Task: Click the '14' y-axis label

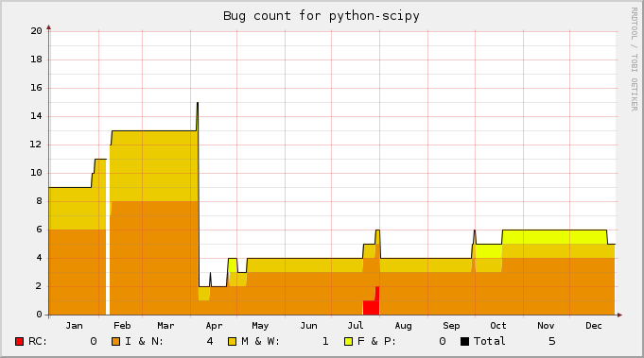Action: (x=36, y=116)
